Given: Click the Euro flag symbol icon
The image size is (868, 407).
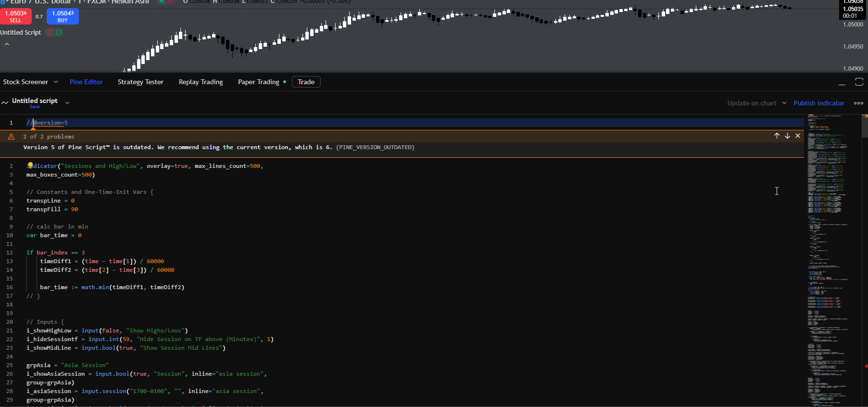Looking at the screenshot, I should coord(4,1).
